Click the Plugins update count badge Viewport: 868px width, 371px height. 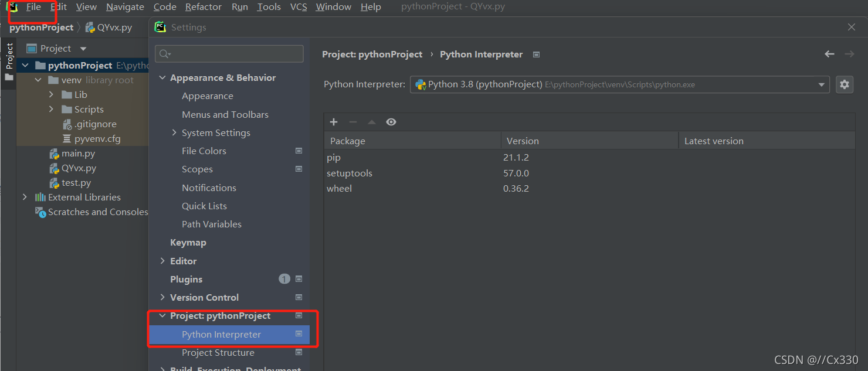coord(284,279)
